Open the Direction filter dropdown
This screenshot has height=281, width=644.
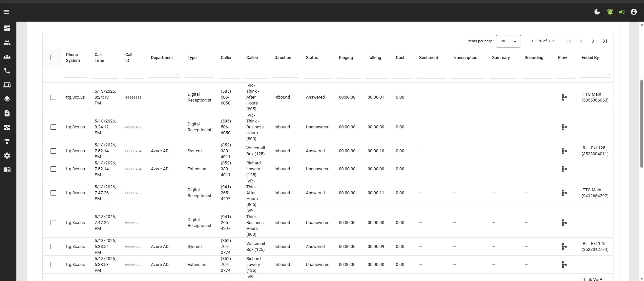(285, 74)
